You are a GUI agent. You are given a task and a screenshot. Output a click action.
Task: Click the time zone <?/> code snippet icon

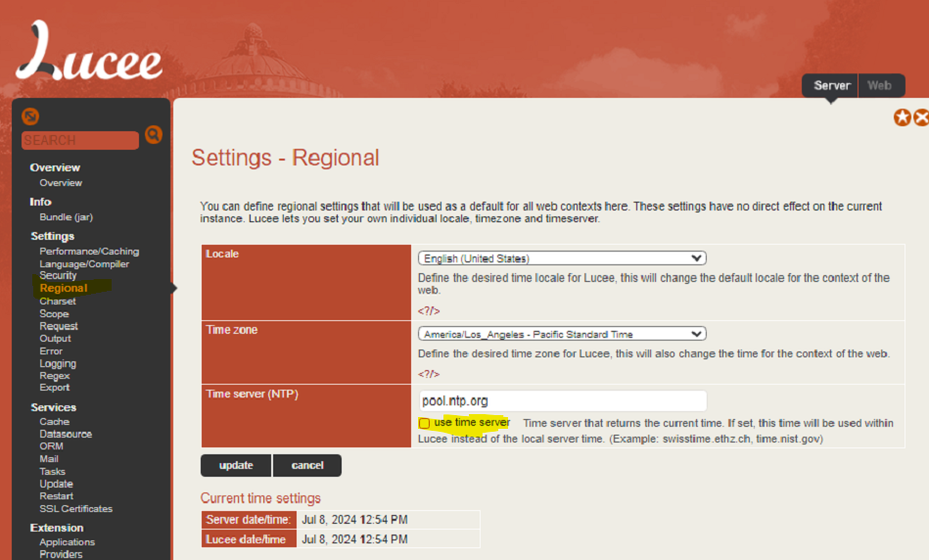[429, 374]
